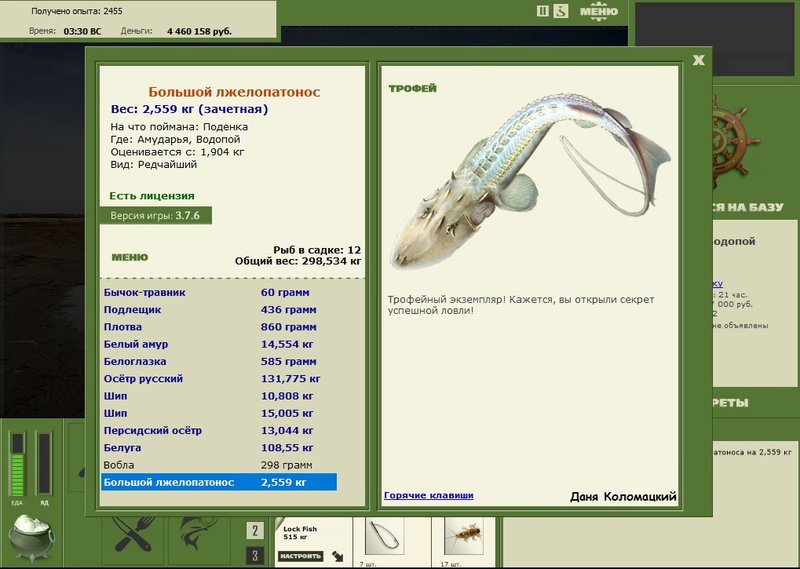Click the cauldron food icon
The image size is (800, 569).
32,537
